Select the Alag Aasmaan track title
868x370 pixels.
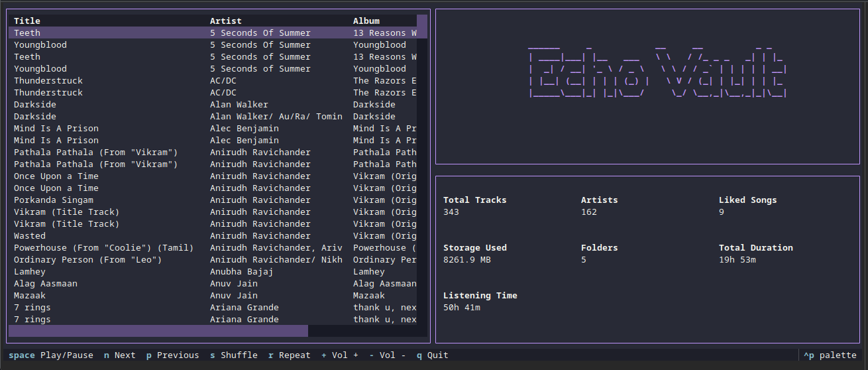[x=46, y=283]
